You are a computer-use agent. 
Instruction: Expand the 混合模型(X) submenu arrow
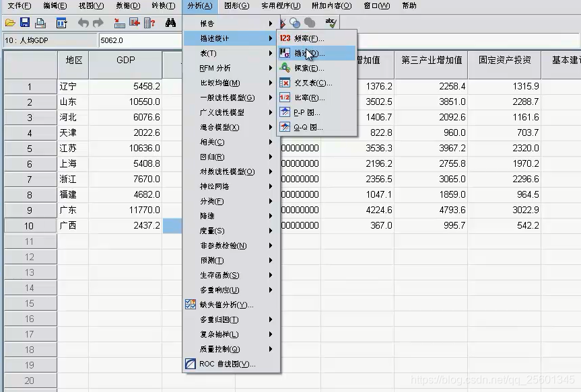[x=271, y=127]
